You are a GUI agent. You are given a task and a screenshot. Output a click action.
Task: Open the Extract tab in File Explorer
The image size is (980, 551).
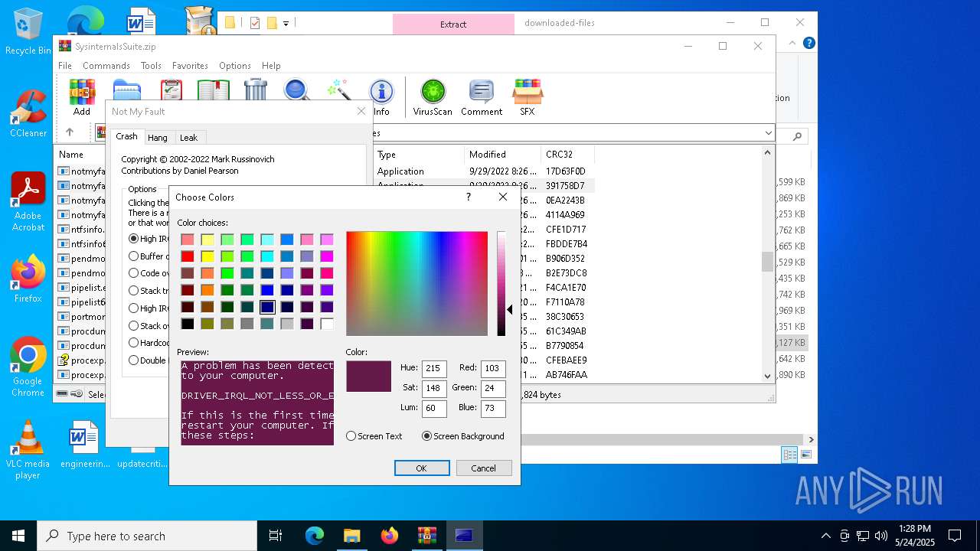(x=453, y=24)
